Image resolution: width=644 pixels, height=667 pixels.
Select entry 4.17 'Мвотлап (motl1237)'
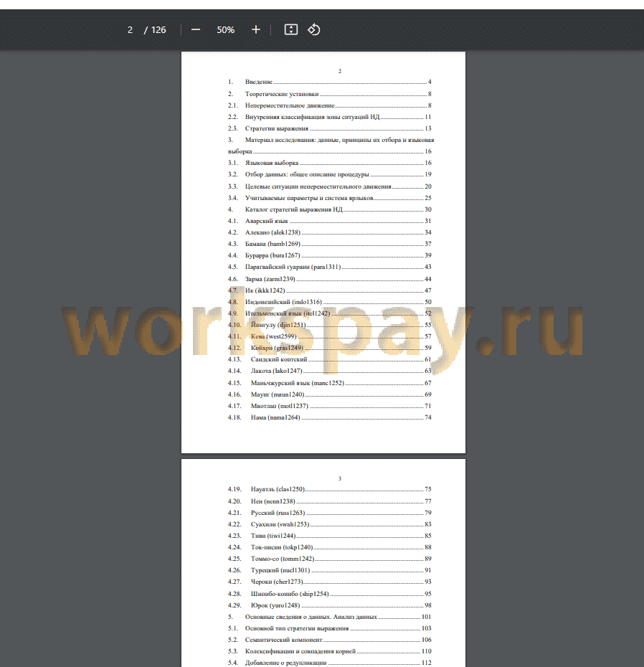pos(330,406)
